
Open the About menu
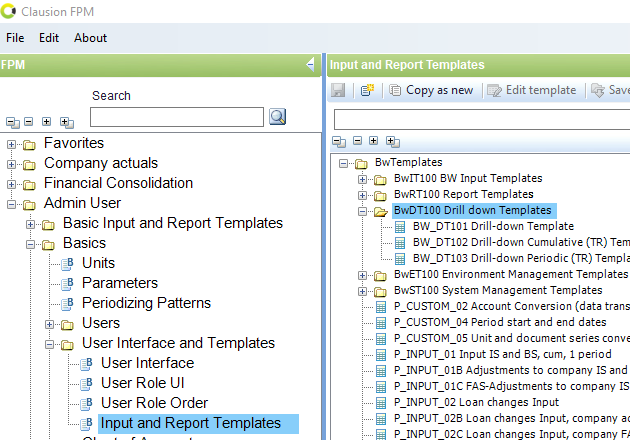coord(90,38)
